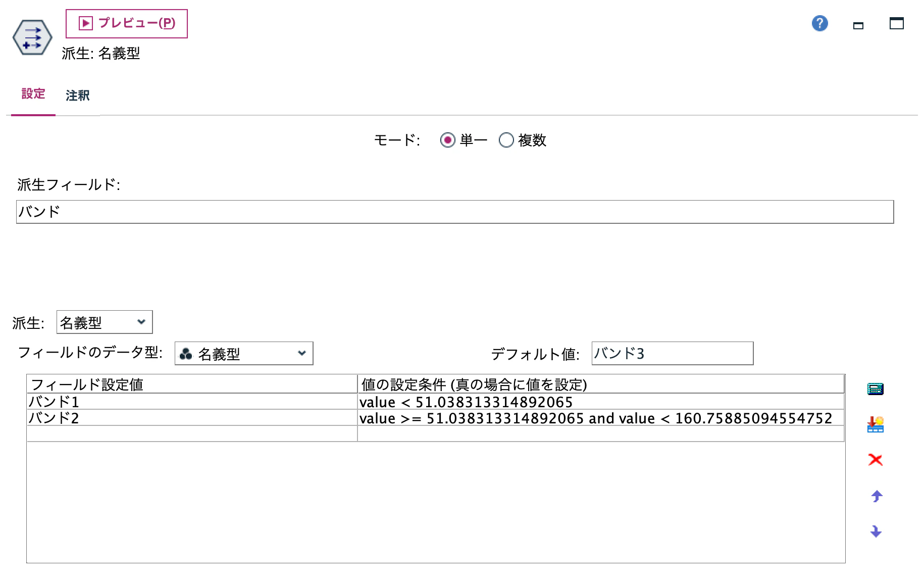
Task: Click the empty third row's field value cell
Action: (192, 433)
